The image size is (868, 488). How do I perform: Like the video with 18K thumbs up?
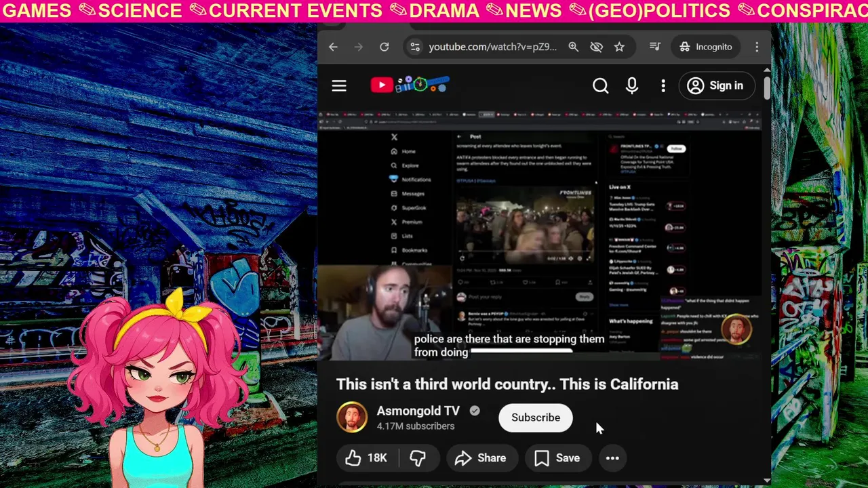[366, 458]
